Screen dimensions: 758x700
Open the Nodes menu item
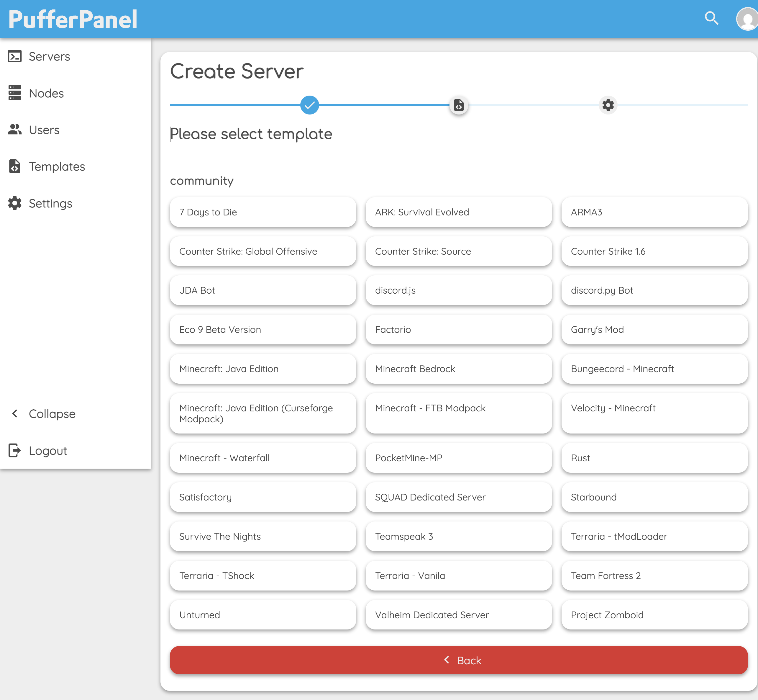tap(75, 93)
